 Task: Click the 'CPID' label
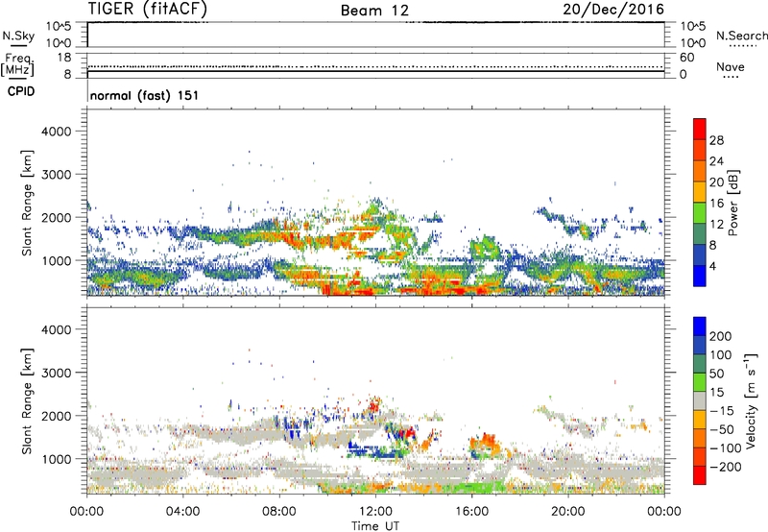[21, 91]
